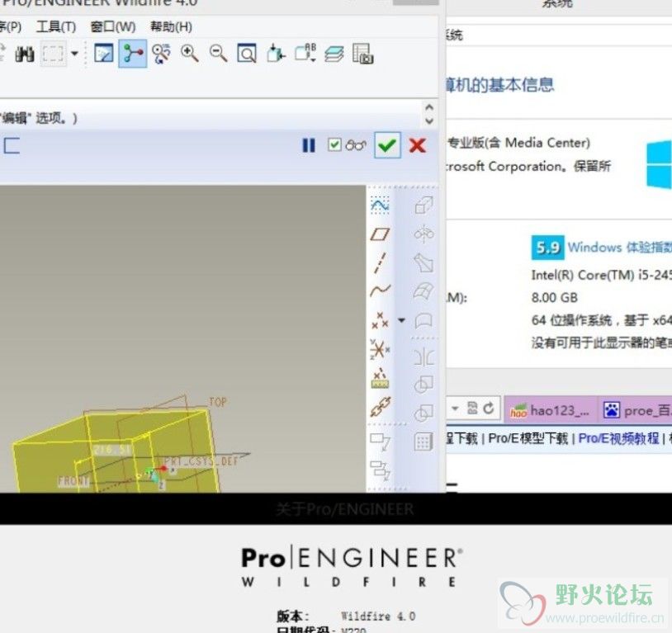Click the greyed Variable Section Sweep icon
Viewport: 672px width, 633px height.
click(424, 262)
